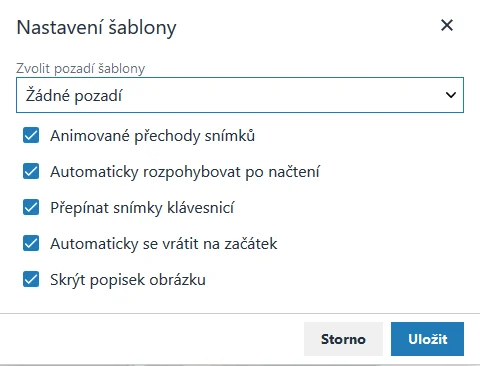
Task: Click the Přepínat snímky klávesnicí label text
Action: (x=142, y=208)
